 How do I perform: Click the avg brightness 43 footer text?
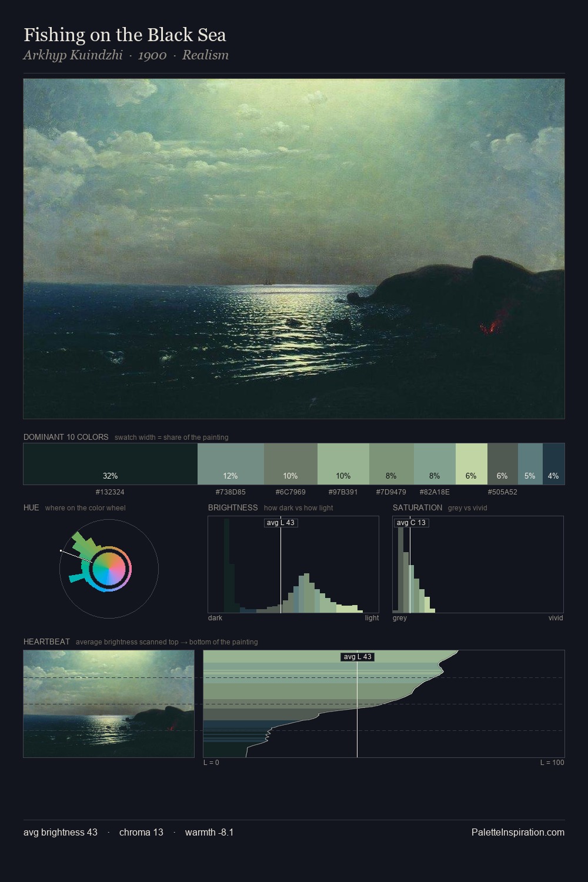point(61,832)
